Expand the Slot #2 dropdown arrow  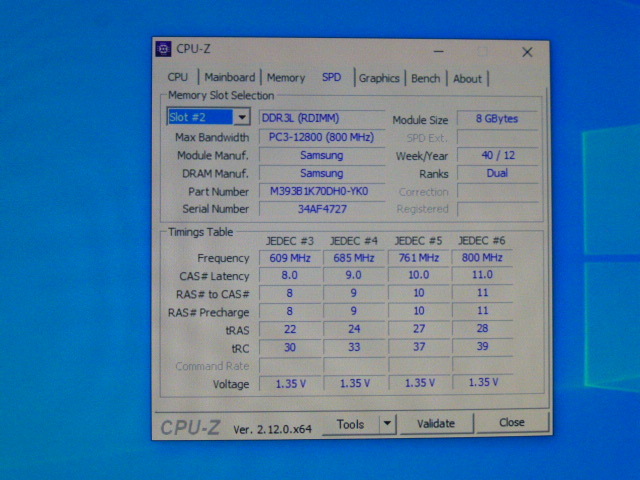pos(242,117)
